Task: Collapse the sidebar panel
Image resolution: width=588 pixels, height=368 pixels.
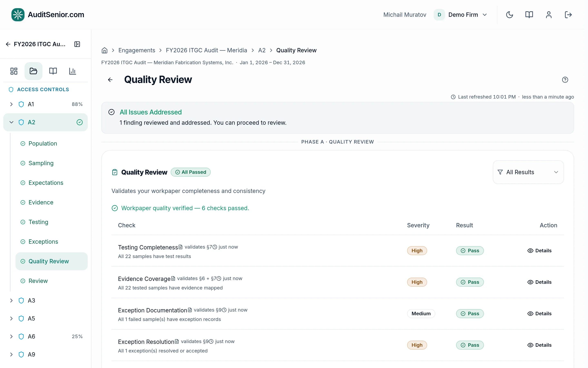Action: tap(77, 44)
